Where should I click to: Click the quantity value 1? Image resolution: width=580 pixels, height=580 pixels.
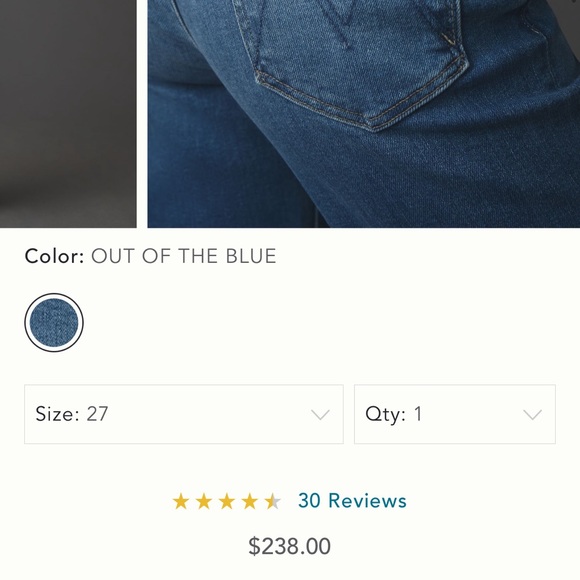[418, 414]
